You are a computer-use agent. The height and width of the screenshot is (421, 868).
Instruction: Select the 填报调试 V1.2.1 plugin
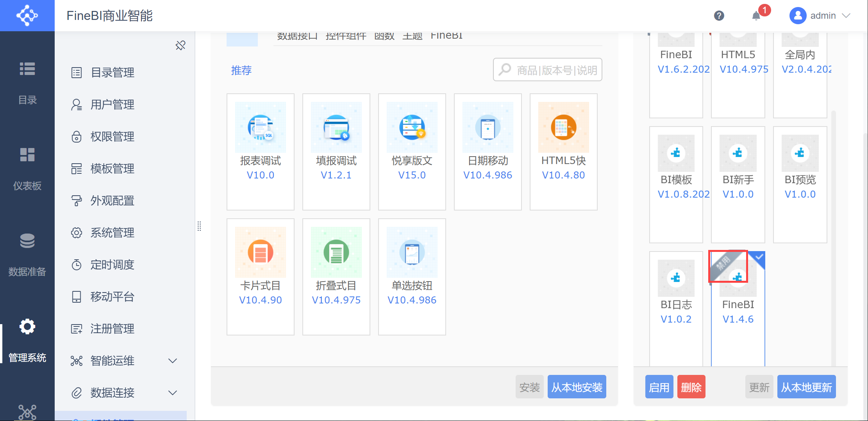point(336,152)
